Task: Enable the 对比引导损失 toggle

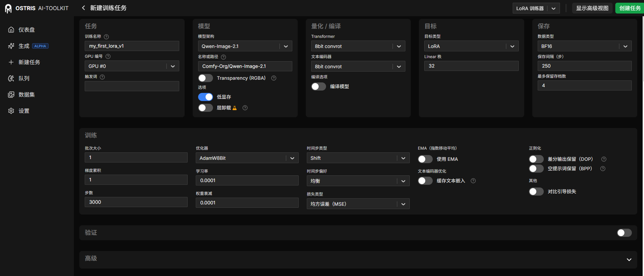Action: click(x=536, y=192)
